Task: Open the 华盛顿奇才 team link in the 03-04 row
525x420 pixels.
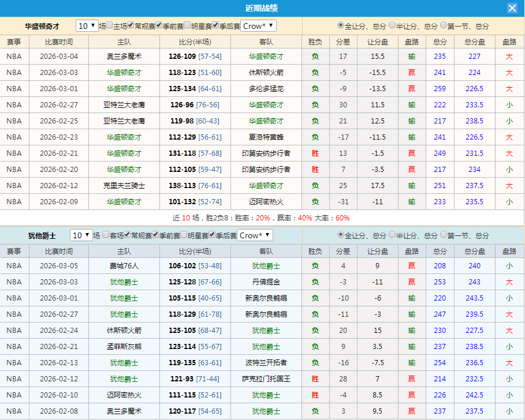Action: click(x=265, y=56)
